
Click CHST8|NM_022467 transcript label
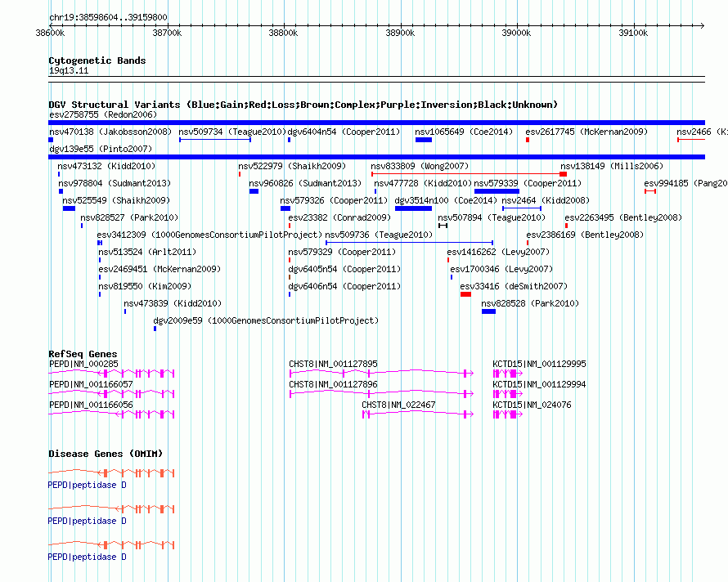398,405
